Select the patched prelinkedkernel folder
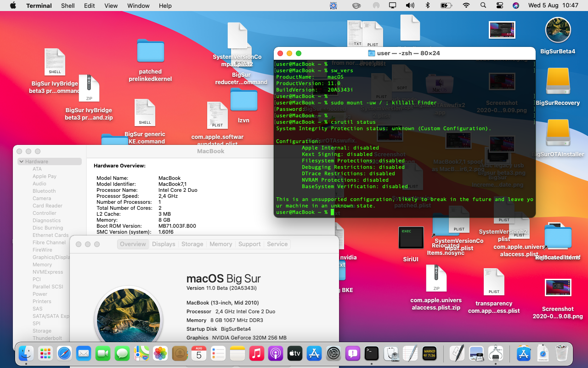The image size is (588, 368). coord(150,51)
